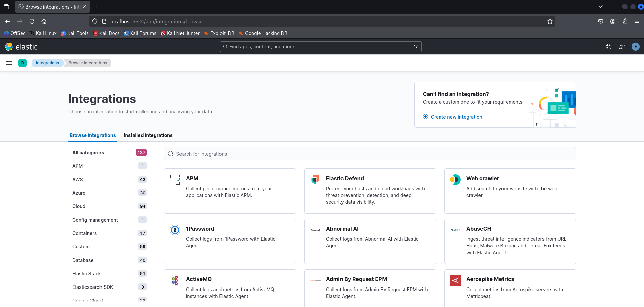Screen dimensions: 644x307
Task: Click the Admin By Request EPM logo
Action: [x=315, y=280]
